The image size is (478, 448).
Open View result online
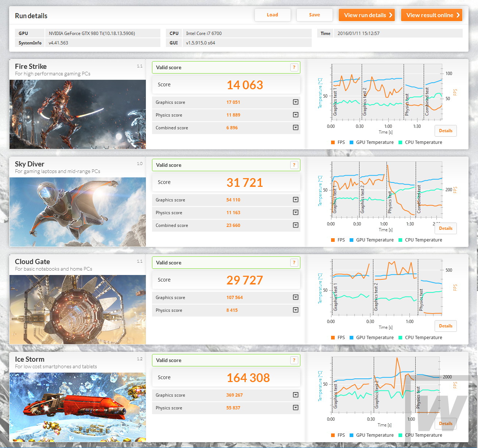point(432,15)
